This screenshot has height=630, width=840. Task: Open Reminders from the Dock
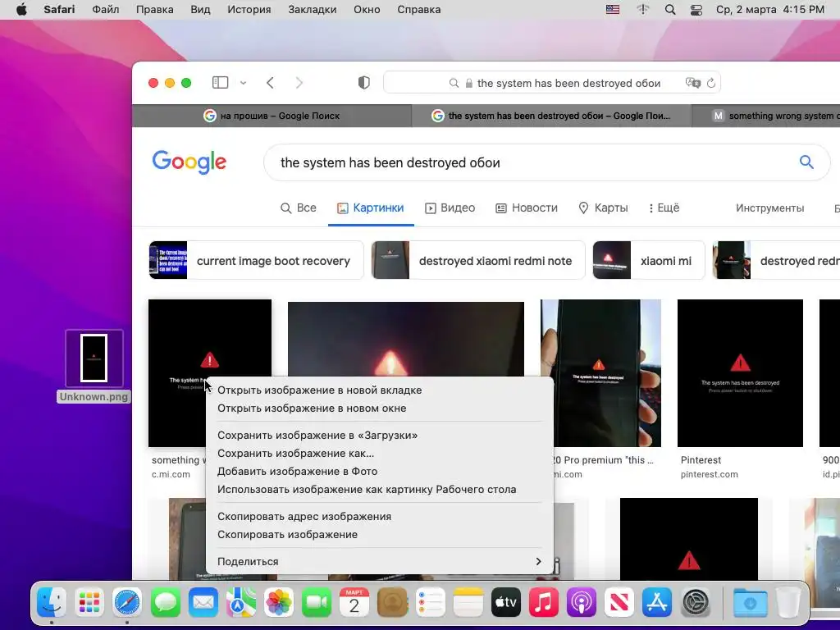coord(430,603)
